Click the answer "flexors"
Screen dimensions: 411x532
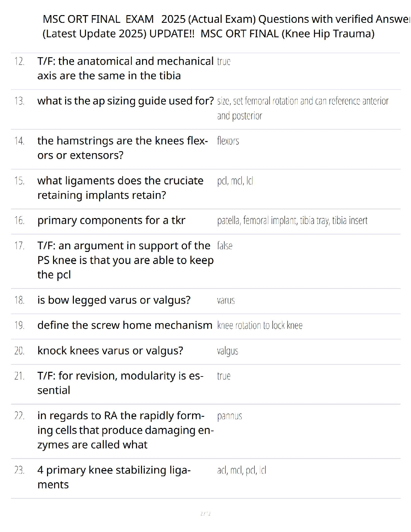coord(228,141)
